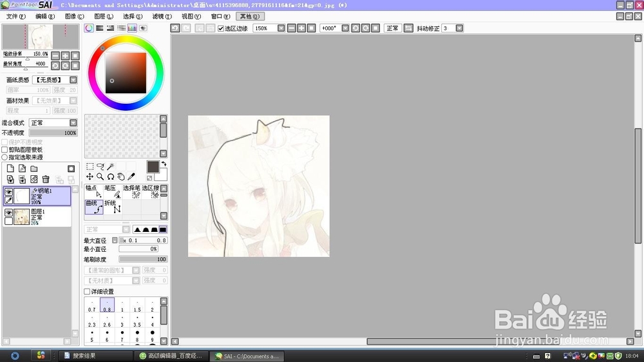Select the flat square brush edge shape
This screenshot has height=362, width=644.
pos(163,229)
